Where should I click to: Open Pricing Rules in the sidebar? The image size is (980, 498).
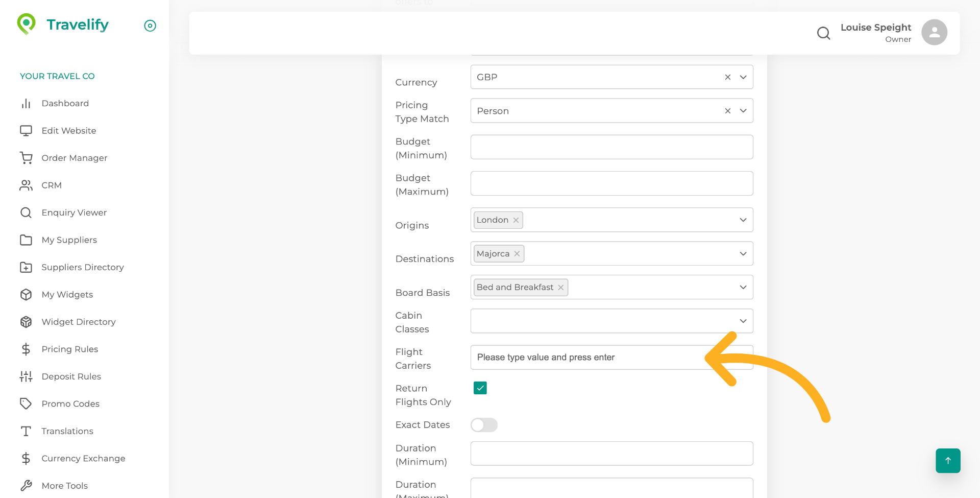(x=69, y=349)
